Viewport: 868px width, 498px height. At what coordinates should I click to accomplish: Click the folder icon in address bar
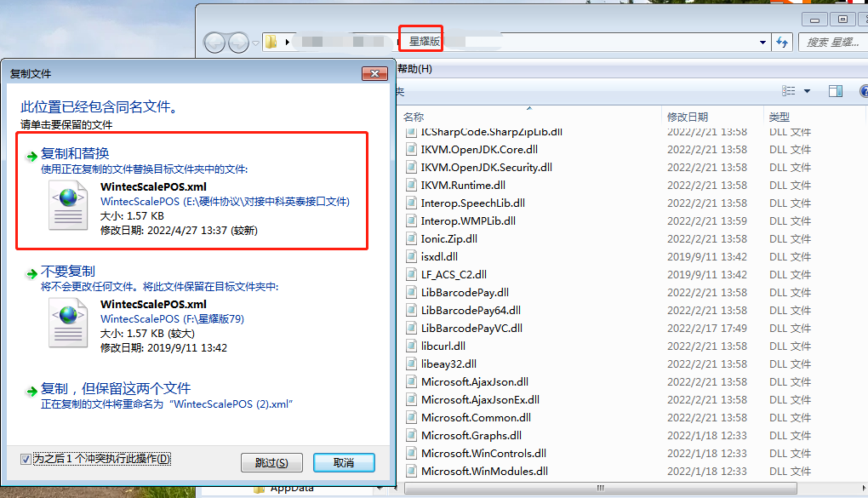coord(271,42)
